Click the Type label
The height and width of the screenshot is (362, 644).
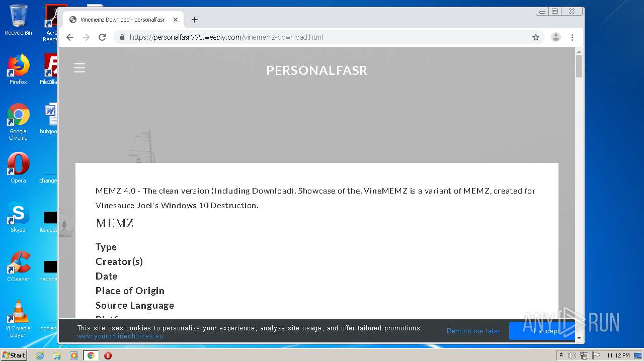tap(106, 247)
